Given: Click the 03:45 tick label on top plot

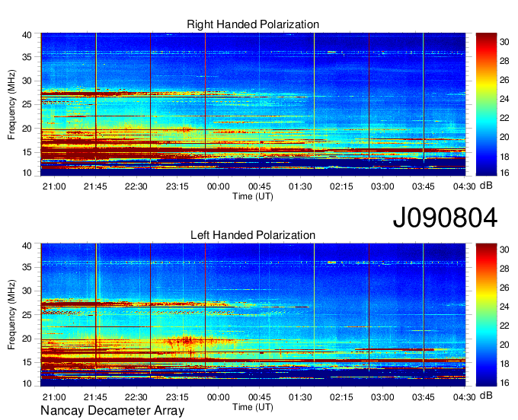Looking at the screenshot, I should click(x=424, y=186).
